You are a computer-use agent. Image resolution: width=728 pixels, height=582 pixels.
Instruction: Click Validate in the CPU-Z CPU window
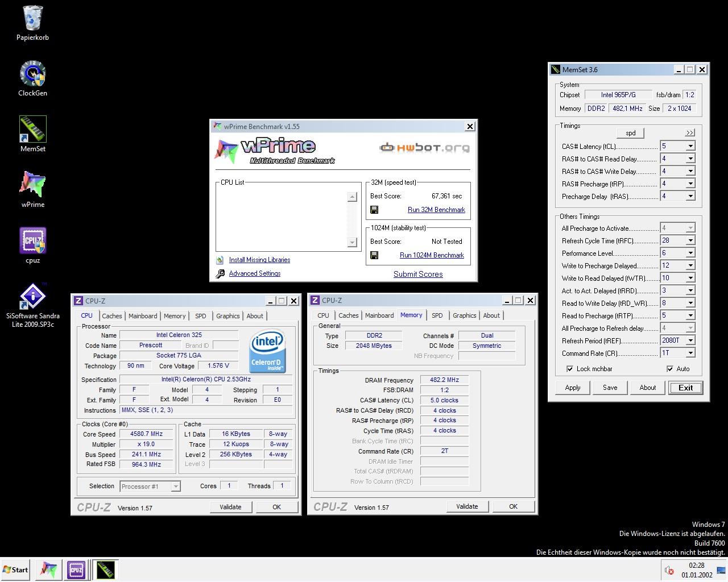click(x=230, y=507)
